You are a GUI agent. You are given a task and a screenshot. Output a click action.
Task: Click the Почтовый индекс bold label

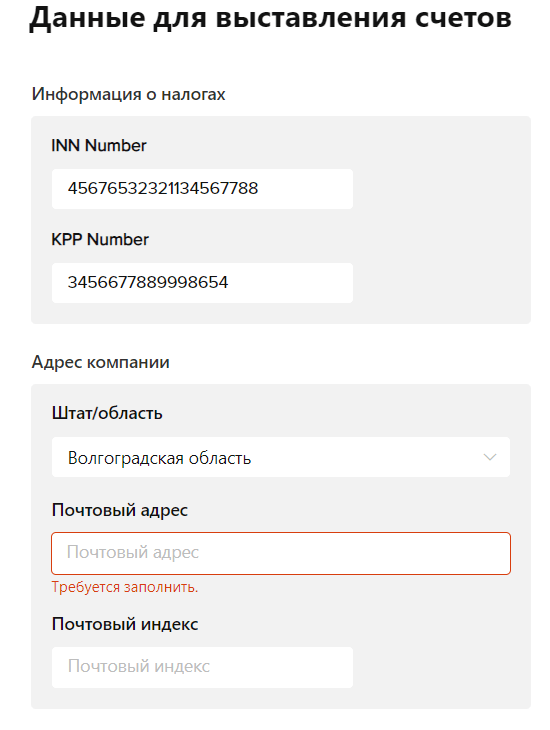[125, 624]
